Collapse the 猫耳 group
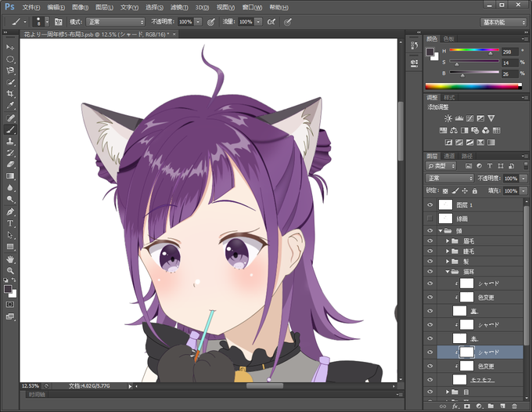Image resolution: width=532 pixels, height=412 pixels. 448,271
